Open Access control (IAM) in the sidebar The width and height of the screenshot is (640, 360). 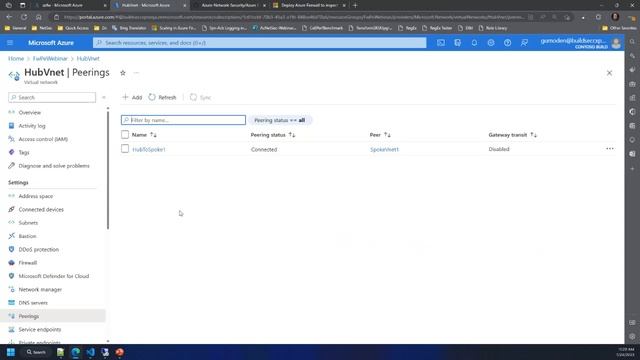coord(43,139)
